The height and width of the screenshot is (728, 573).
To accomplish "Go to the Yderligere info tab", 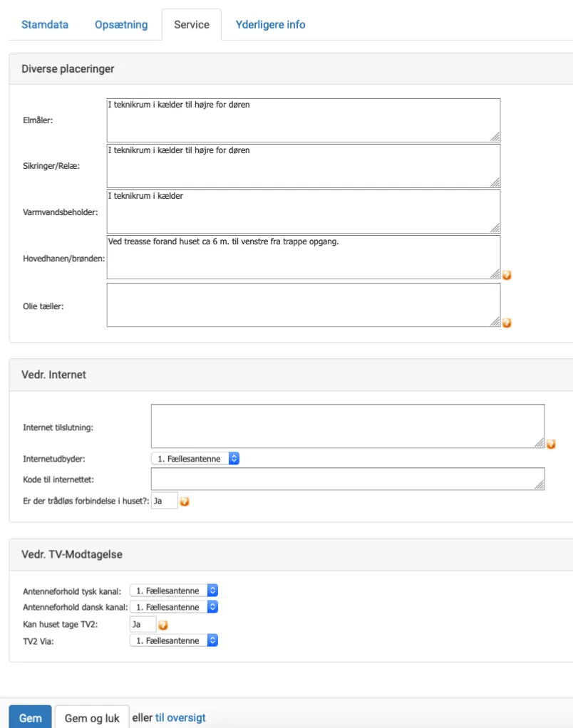I will pyautogui.click(x=270, y=24).
